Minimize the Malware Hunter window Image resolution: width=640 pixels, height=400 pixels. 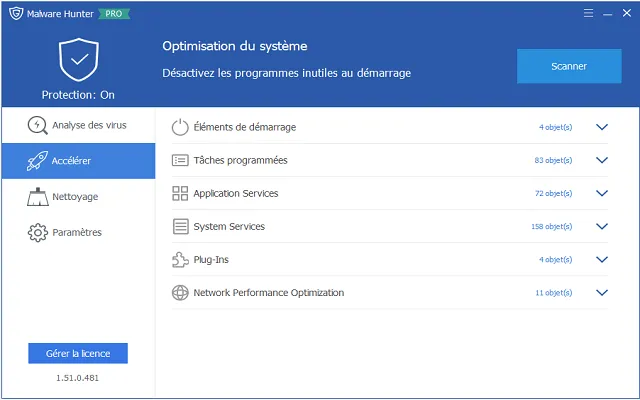tap(607, 14)
